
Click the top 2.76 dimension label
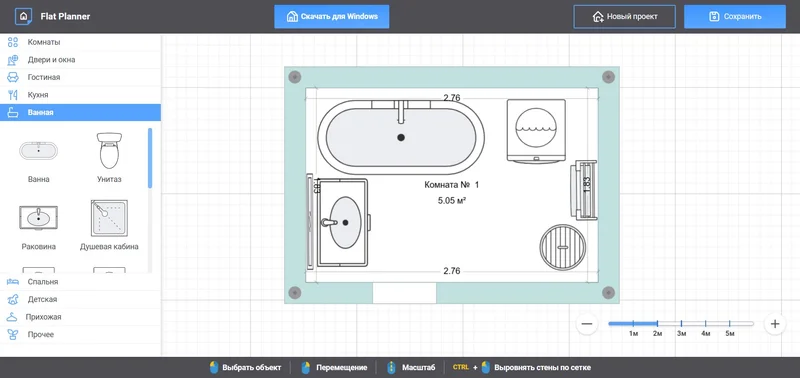point(452,97)
